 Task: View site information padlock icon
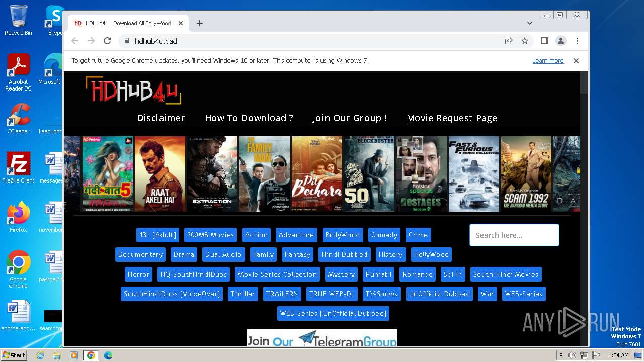[127, 41]
